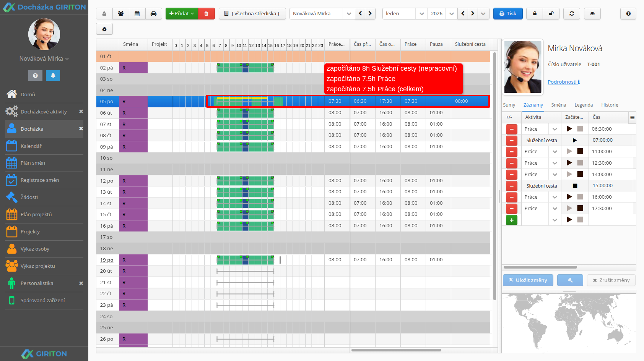Click Uložit změny to save changes
644x361 pixels.
pyautogui.click(x=528, y=280)
